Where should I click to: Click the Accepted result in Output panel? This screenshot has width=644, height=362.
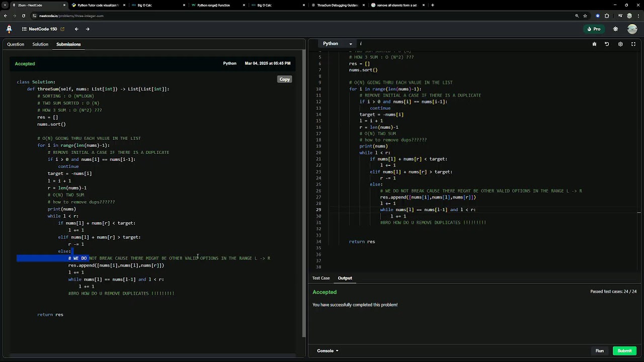click(325, 292)
